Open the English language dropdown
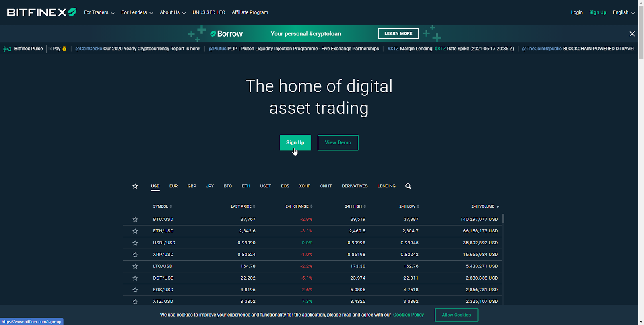This screenshot has height=325, width=644. [623, 12]
